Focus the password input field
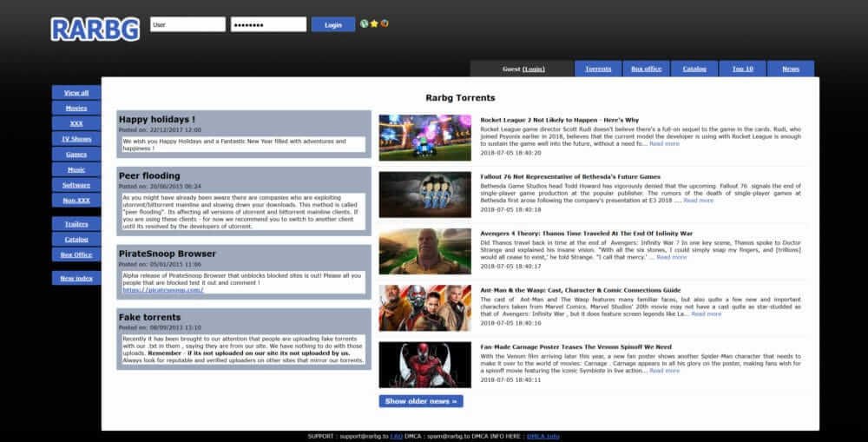 268,24
